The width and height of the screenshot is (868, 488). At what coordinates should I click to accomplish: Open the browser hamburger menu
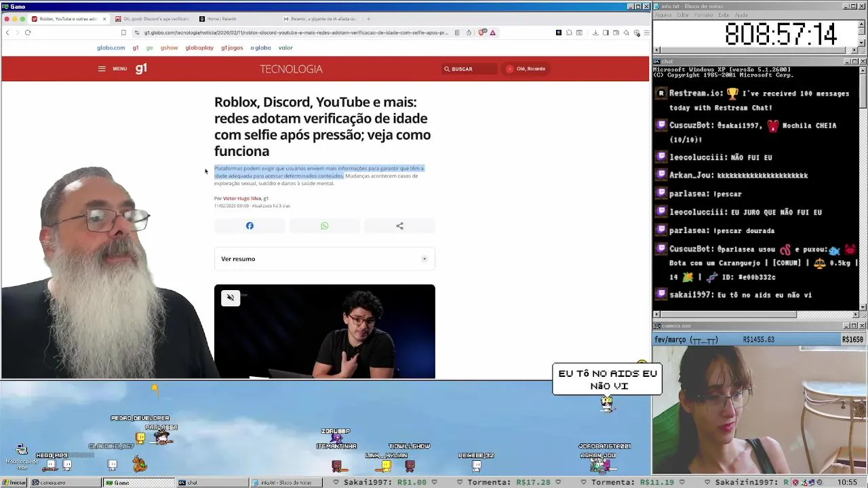(x=646, y=33)
